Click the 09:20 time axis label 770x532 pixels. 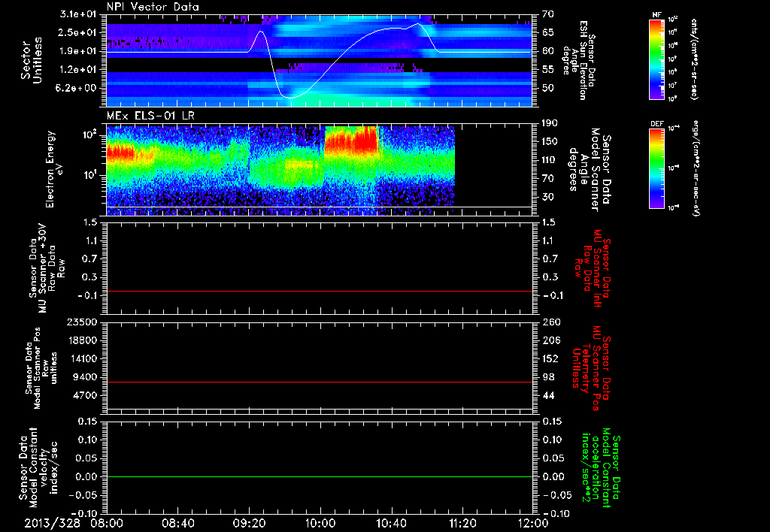(x=249, y=523)
